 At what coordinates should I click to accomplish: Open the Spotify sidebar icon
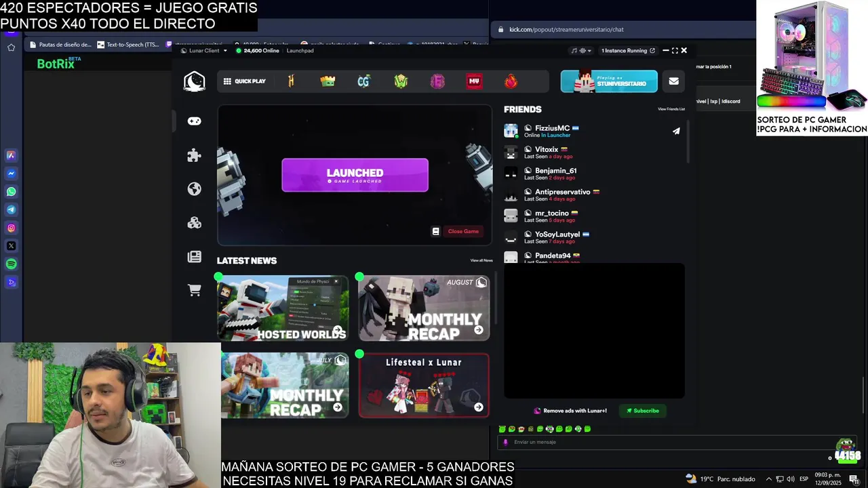11,264
